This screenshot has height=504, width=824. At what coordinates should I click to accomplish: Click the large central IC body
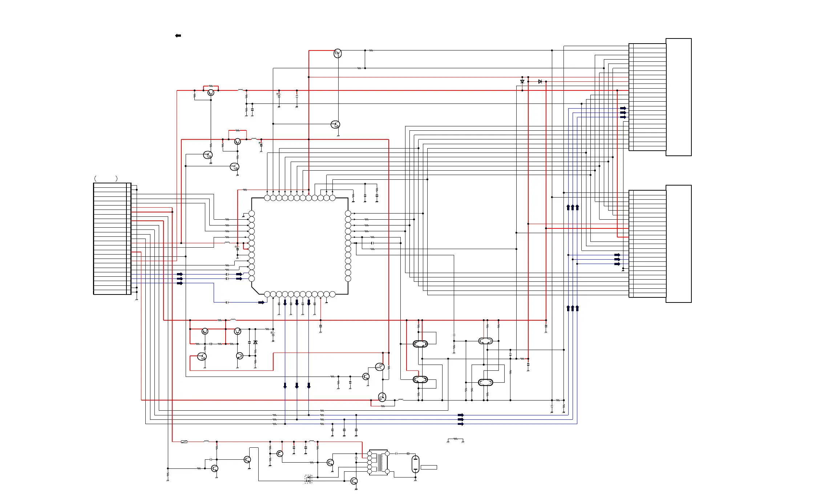coord(300,246)
